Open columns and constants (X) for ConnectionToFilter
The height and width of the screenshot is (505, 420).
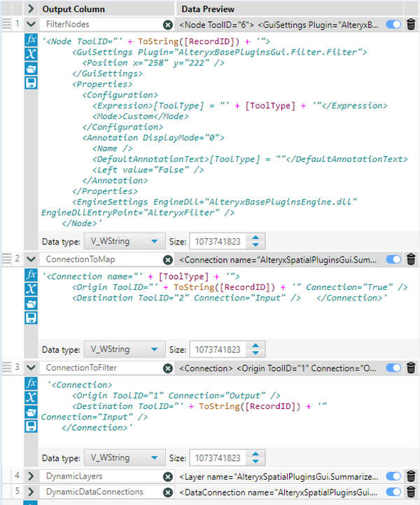tap(31, 397)
